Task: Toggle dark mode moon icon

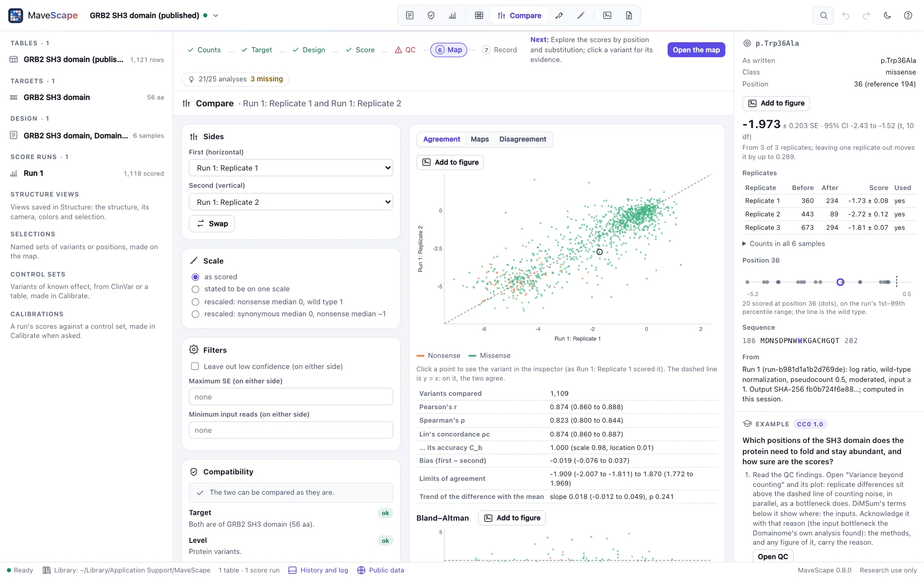Action: [887, 15]
